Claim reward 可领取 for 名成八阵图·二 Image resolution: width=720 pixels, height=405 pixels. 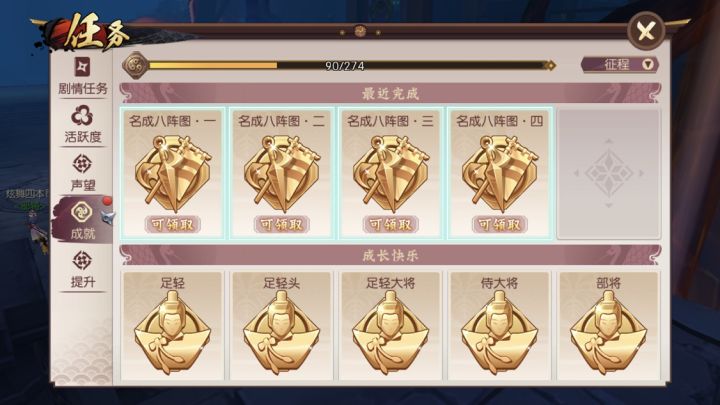coord(281,224)
